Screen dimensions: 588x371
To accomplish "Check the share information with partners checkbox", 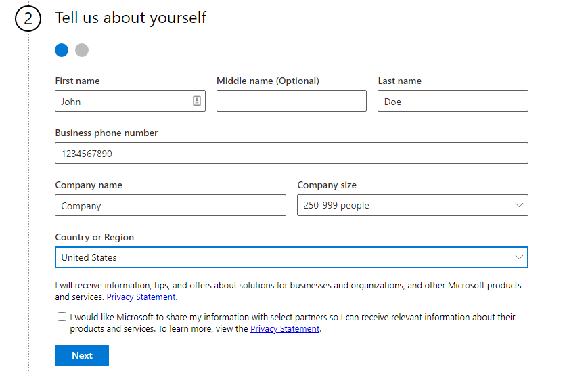I will 62,317.
